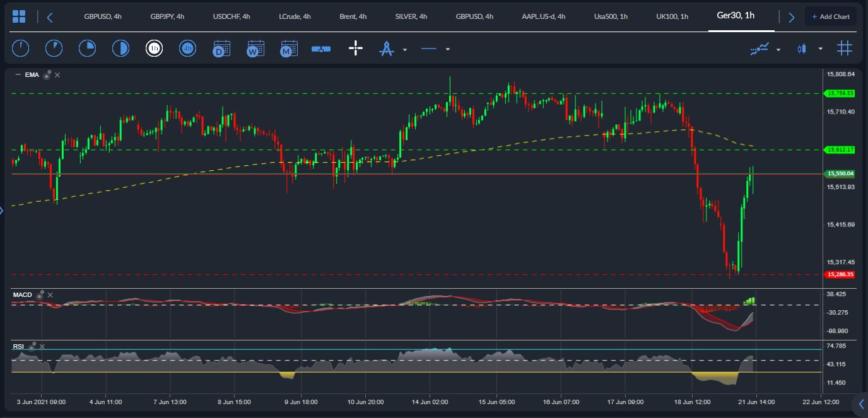
Task: Select the daily timeframe calendar icon
Action: pos(221,49)
